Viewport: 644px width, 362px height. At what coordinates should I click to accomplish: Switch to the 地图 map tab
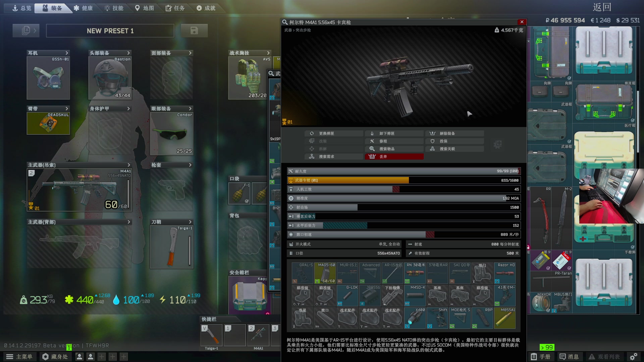[x=145, y=8]
